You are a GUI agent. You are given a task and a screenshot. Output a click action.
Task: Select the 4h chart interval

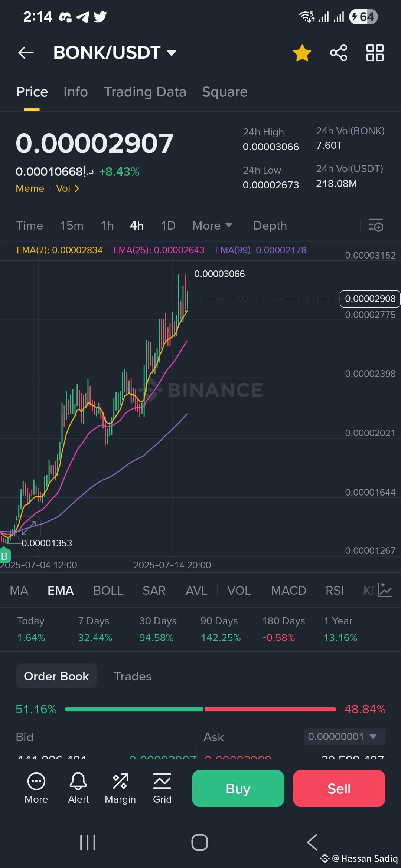click(x=137, y=226)
